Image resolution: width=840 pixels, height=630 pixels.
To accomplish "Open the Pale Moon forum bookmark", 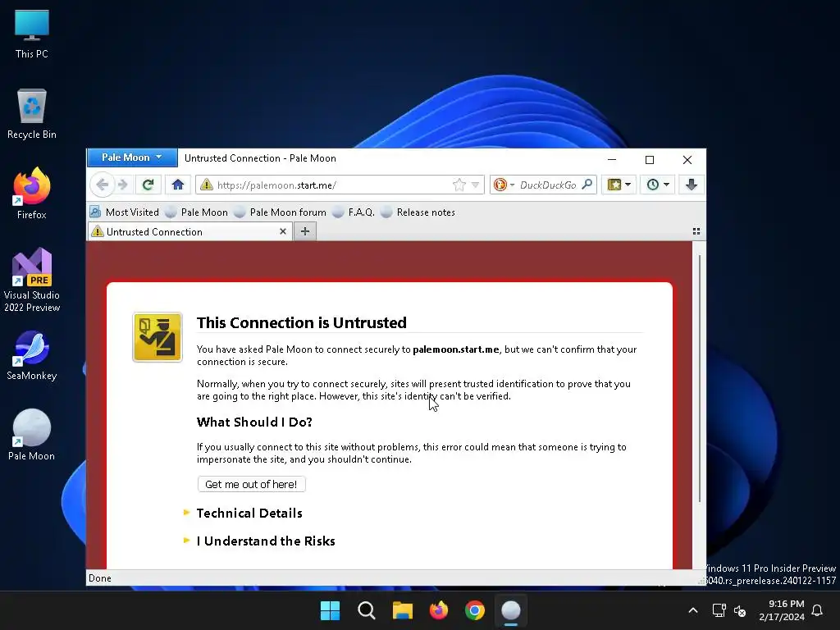I will (x=281, y=212).
